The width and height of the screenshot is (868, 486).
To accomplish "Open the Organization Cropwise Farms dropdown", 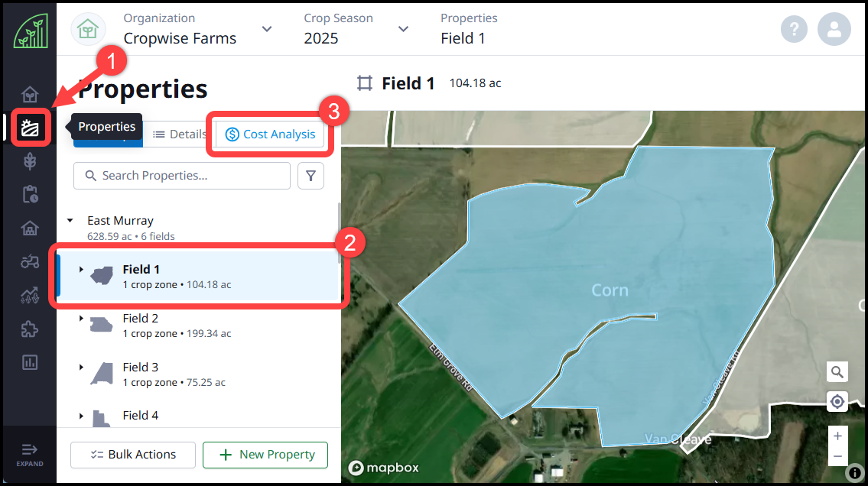I will 266,29.
